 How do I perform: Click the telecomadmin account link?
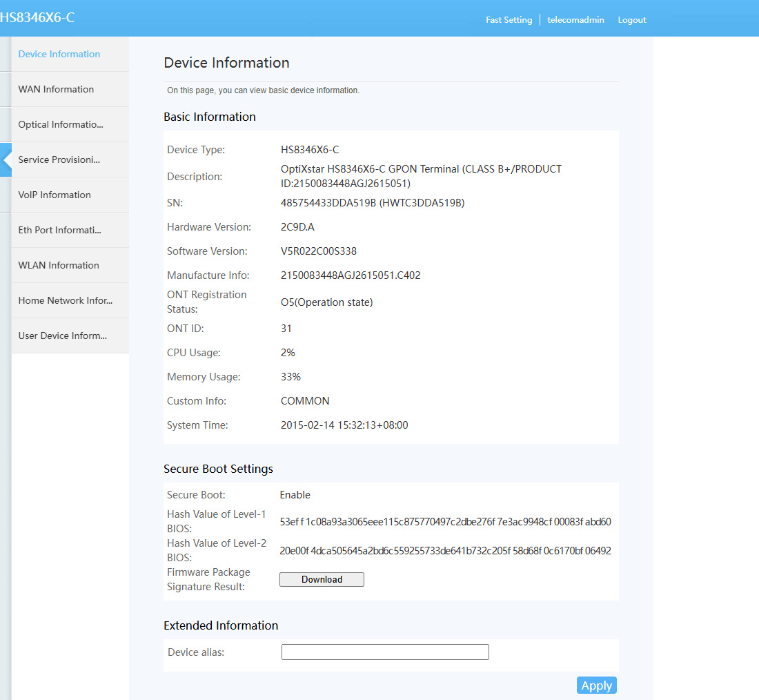click(x=575, y=20)
